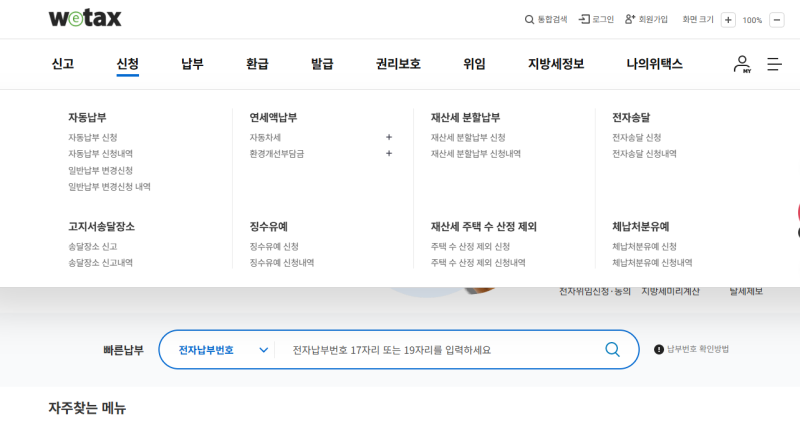
Task: Click the 자동납부 heading
Action: tap(87, 117)
